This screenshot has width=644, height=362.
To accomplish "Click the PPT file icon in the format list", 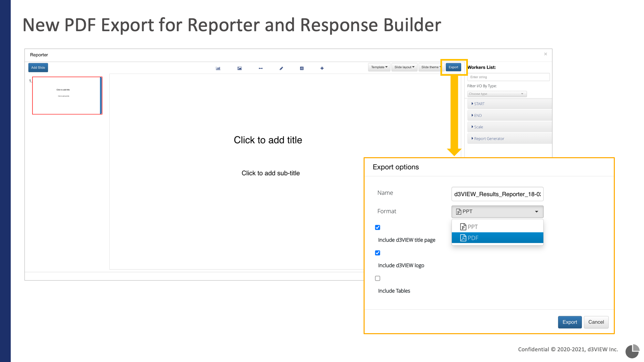I will click(463, 227).
